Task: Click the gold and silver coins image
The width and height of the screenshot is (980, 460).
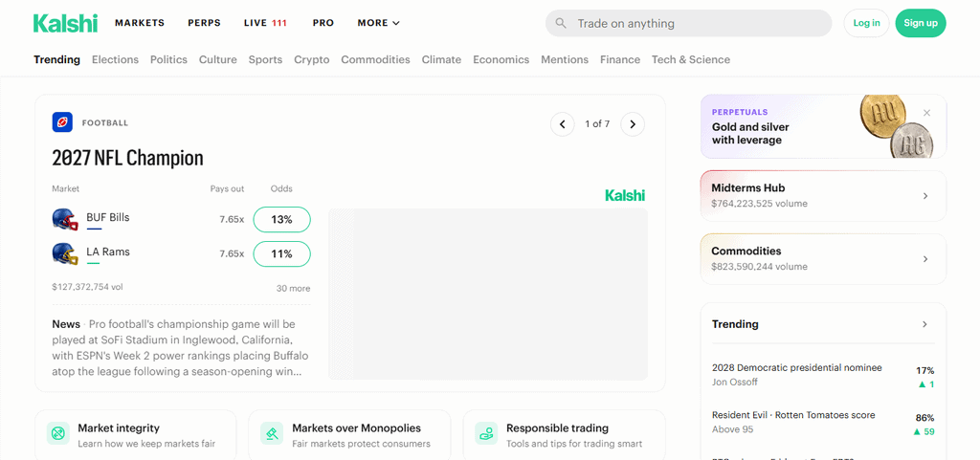Action: pyautogui.click(x=896, y=126)
